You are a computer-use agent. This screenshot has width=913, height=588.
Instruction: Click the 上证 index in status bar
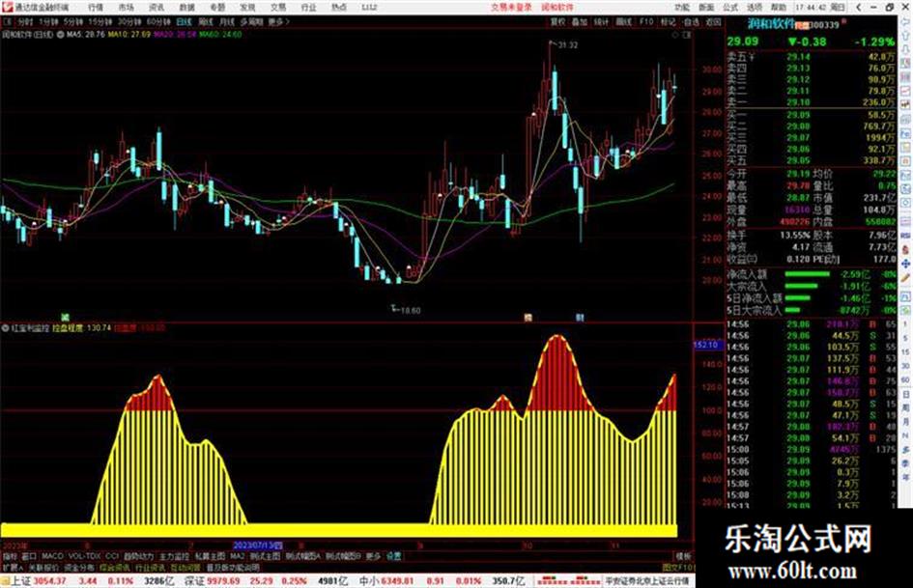(x=21, y=580)
